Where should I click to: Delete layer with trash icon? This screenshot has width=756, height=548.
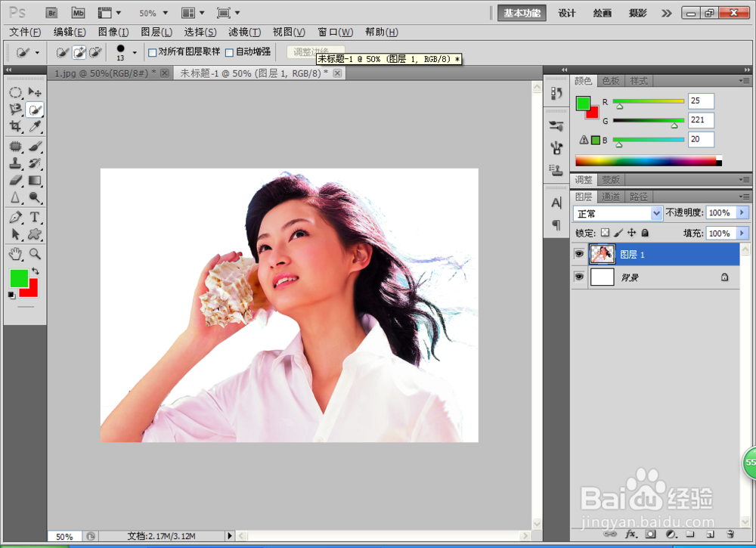point(730,534)
